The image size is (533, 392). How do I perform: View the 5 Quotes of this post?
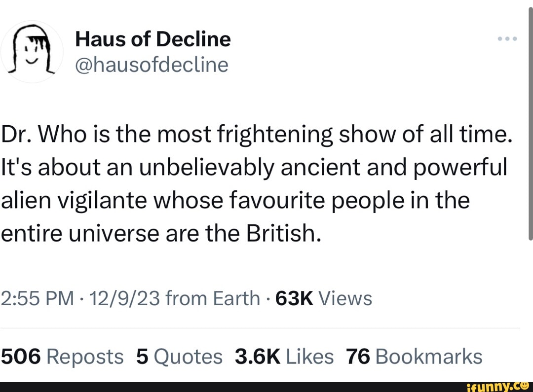(179, 356)
